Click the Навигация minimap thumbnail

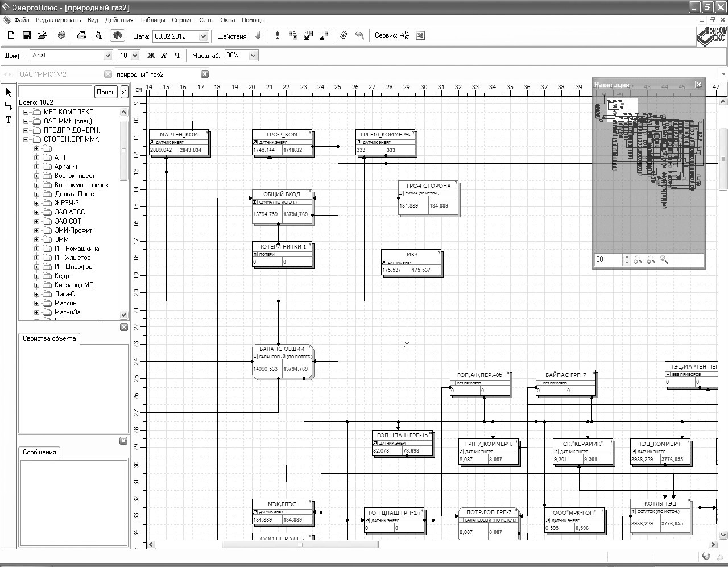(x=649, y=171)
